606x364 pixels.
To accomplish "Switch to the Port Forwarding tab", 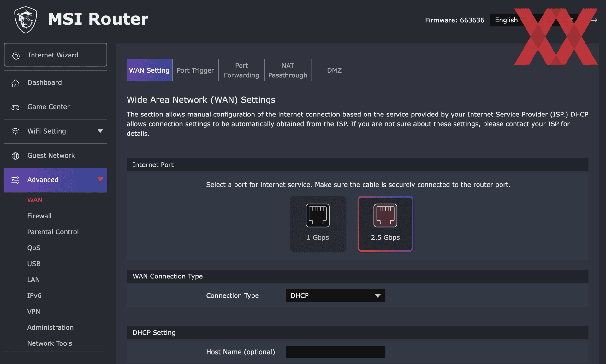I will click(x=241, y=70).
